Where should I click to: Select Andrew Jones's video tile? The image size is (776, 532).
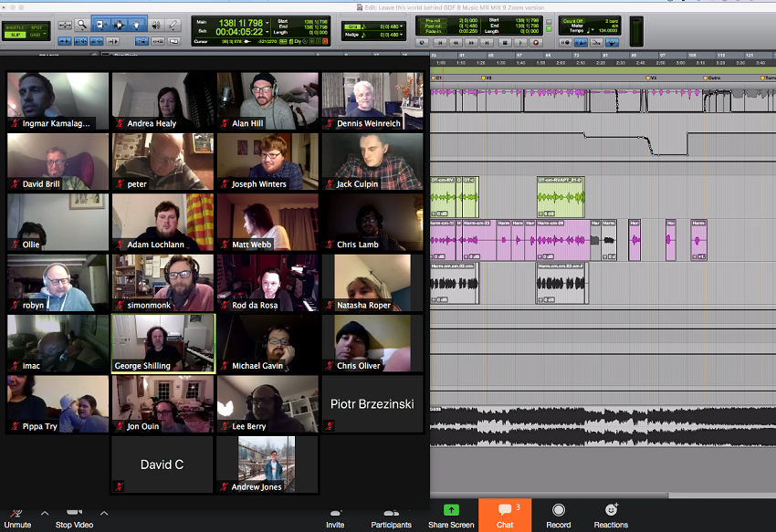coord(267,464)
